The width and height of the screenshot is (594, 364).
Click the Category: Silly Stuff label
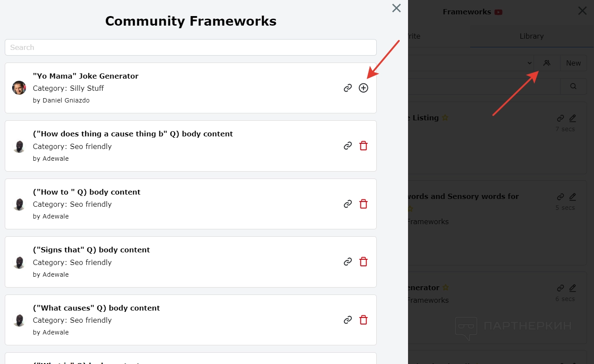point(68,88)
